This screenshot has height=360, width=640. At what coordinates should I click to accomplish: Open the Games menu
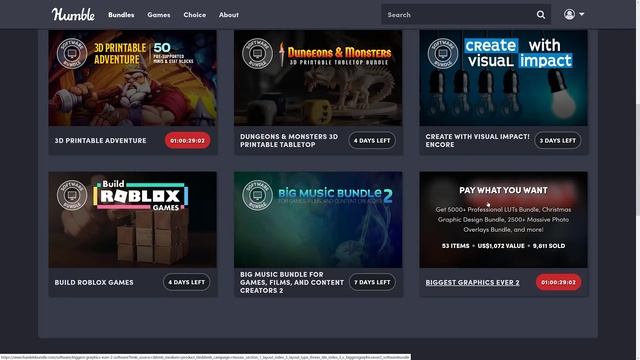[x=159, y=15]
